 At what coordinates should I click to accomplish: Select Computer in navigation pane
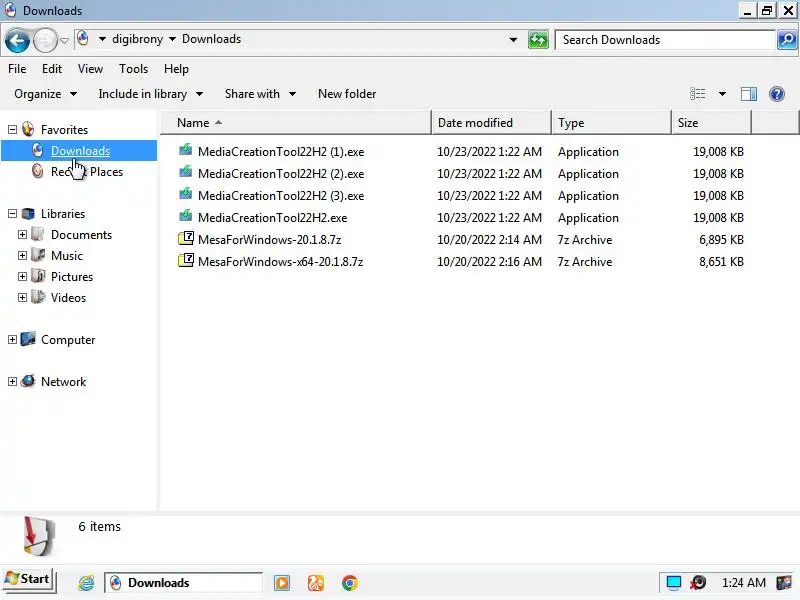(x=68, y=340)
